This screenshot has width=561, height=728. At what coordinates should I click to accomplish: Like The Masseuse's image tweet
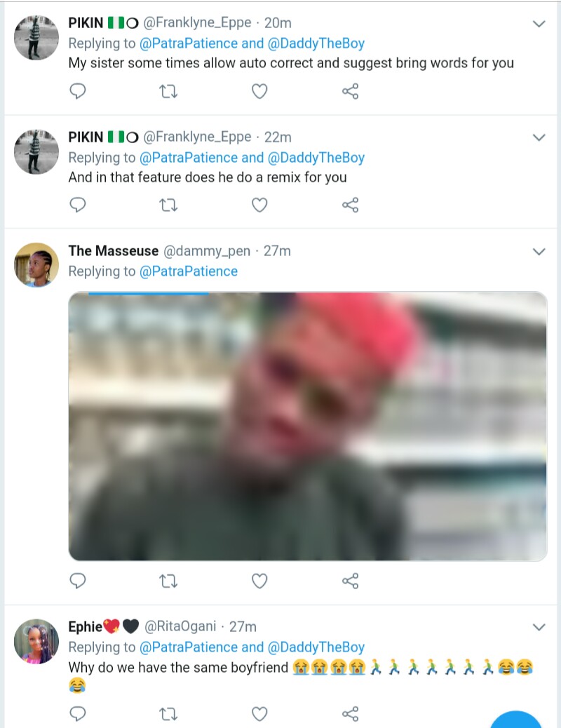[x=259, y=581]
